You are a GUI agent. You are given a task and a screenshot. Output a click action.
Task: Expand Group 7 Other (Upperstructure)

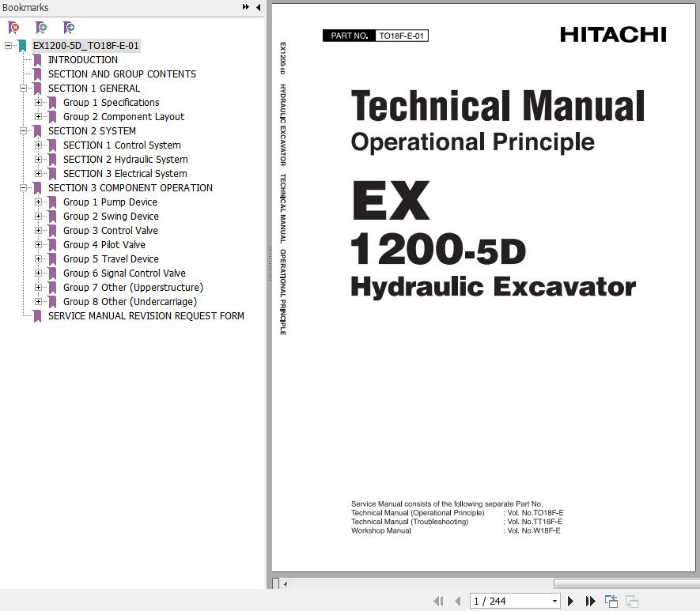tap(39, 288)
